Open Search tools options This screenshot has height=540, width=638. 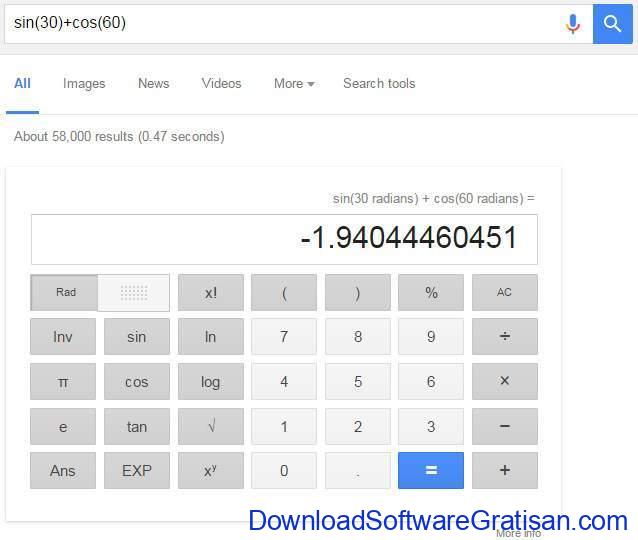coord(379,83)
